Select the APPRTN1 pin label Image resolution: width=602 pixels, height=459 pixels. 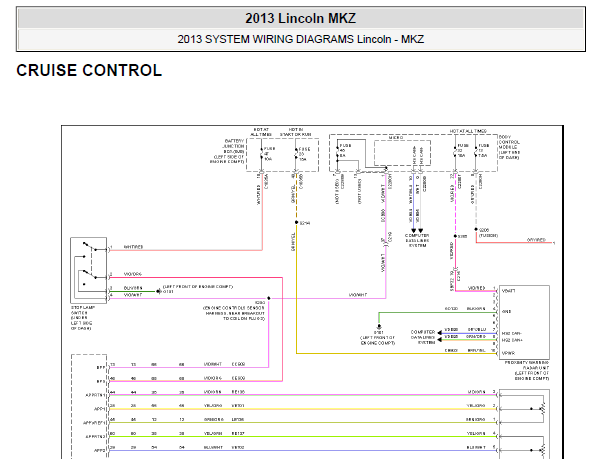pos(95,395)
